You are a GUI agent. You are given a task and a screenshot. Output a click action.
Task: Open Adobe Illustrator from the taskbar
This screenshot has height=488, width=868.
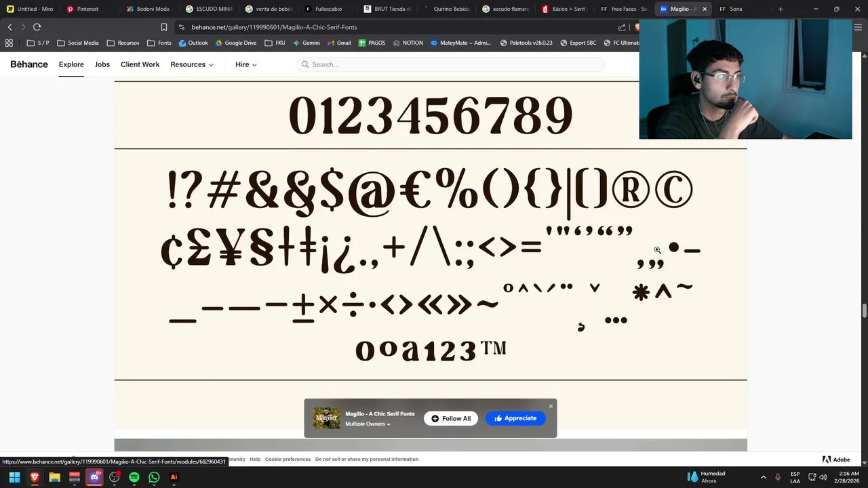[174, 477]
